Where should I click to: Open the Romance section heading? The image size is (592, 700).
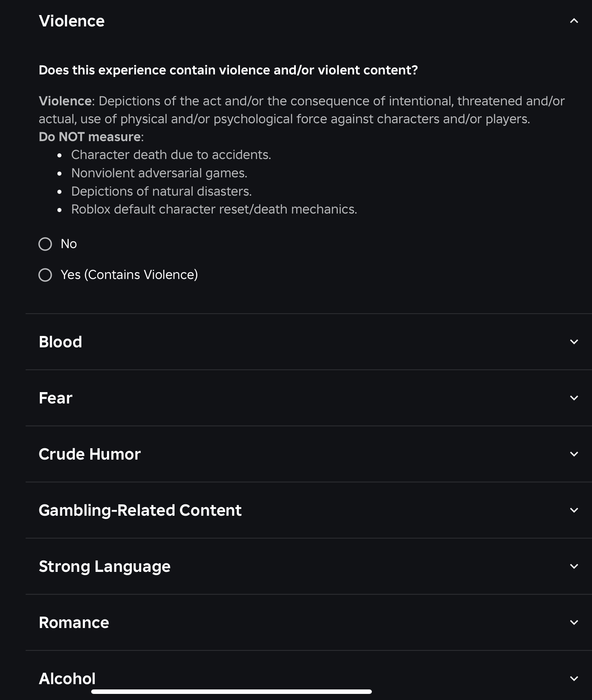(74, 623)
